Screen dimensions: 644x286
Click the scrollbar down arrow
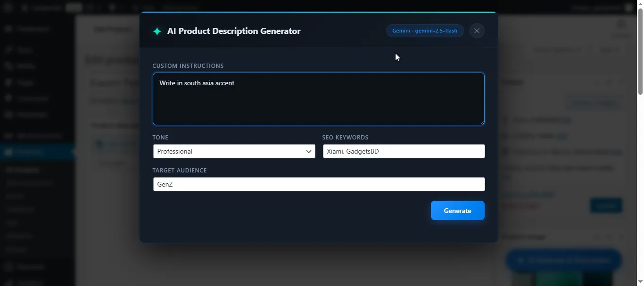pos(640,282)
